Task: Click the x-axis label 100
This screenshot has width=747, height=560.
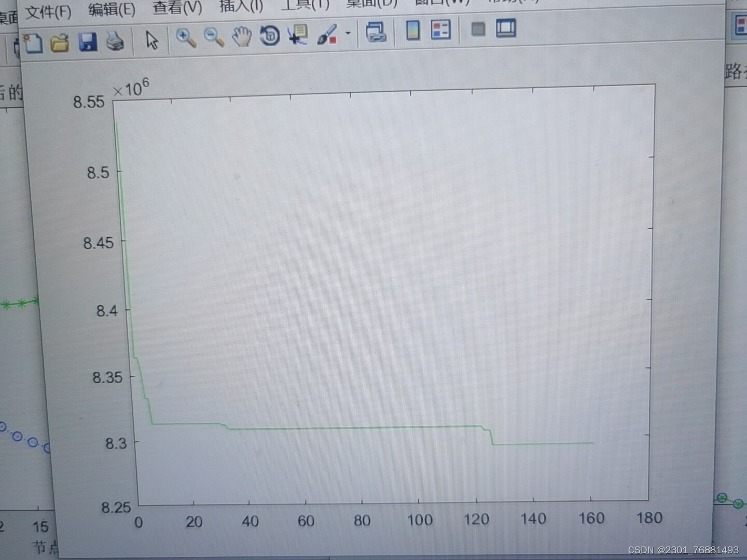Action: tap(419, 520)
